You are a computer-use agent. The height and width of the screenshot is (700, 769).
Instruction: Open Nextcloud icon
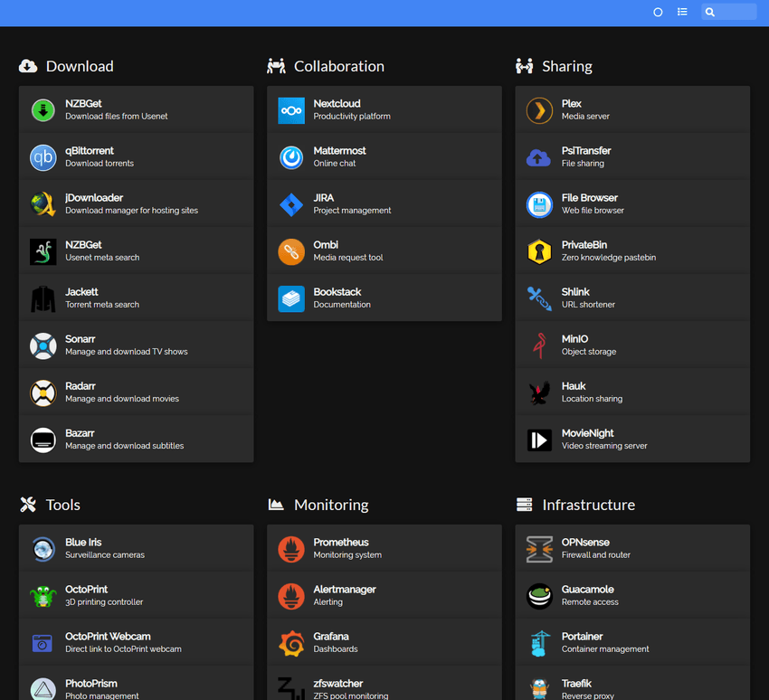291,109
